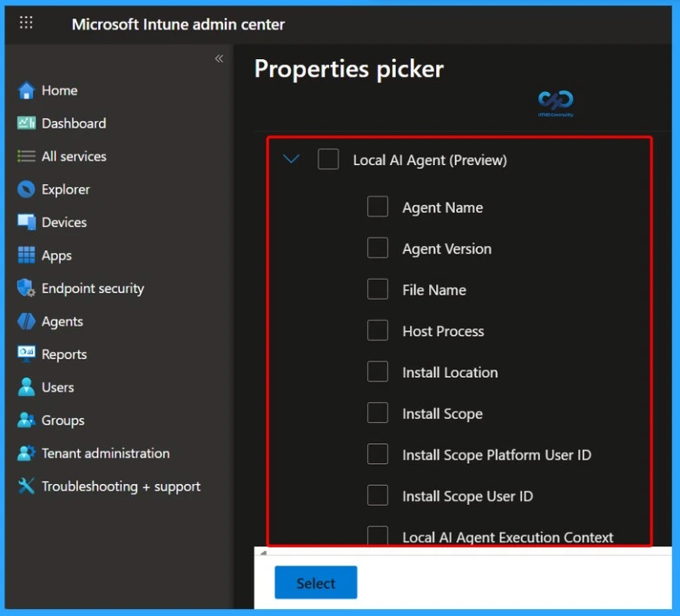Click the Dashboard chart icon

[x=26, y=123]
